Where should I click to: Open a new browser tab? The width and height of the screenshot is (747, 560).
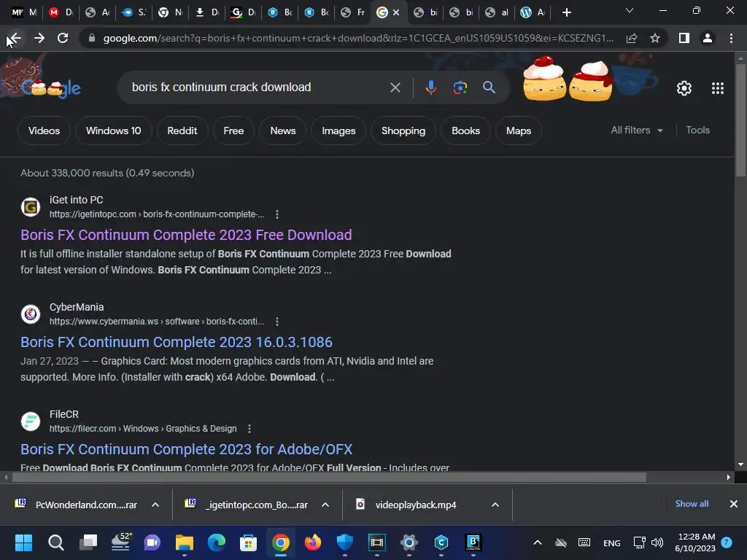point(566,12)
